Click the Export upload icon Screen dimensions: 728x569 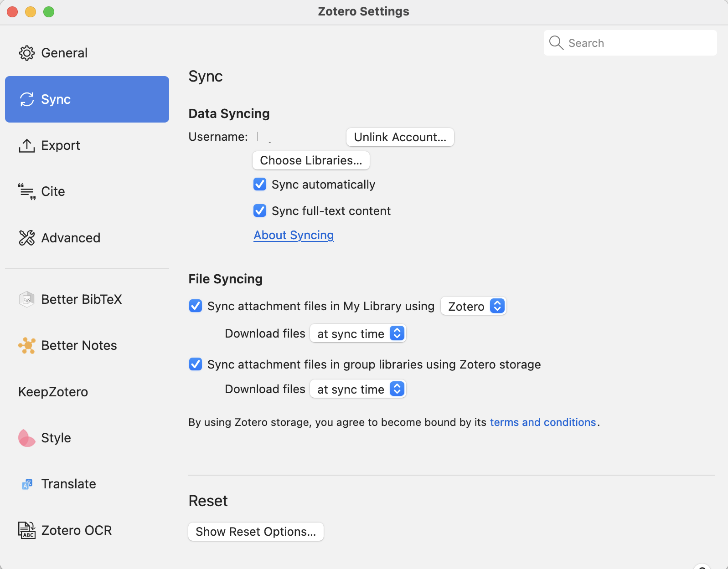click(27, 146)
